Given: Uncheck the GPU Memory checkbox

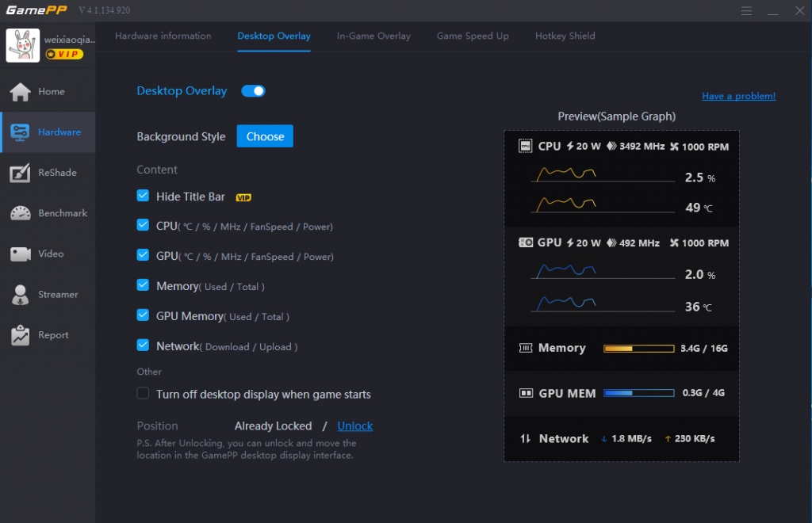Looking at the screenshot, I should [143, 315].
